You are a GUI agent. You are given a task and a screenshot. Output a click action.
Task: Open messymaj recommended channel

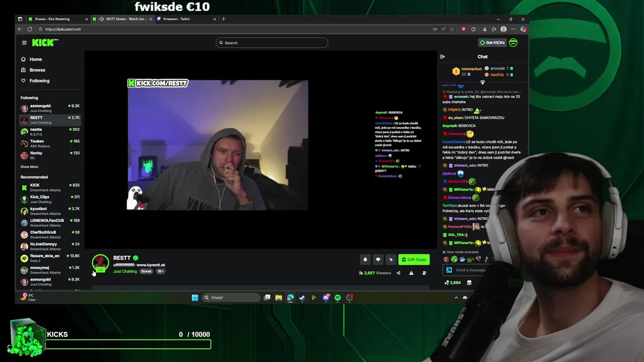[50, 269]
